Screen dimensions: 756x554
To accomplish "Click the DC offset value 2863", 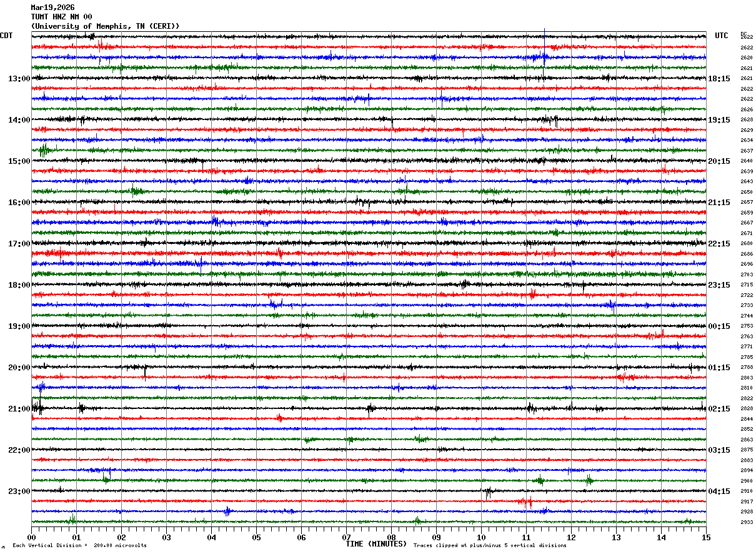I will (747, 440).
